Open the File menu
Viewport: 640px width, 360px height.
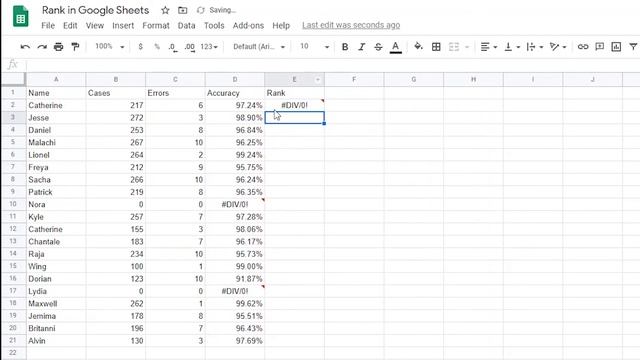tap(48, 25)
